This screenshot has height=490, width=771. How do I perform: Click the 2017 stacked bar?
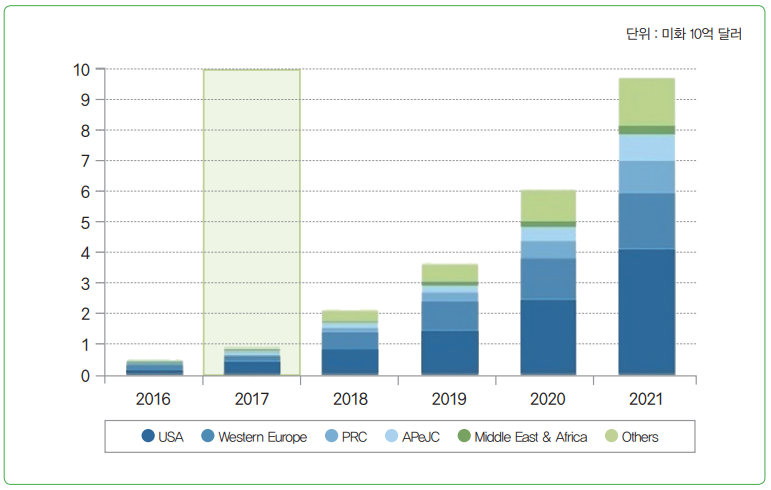pos(252,362)
